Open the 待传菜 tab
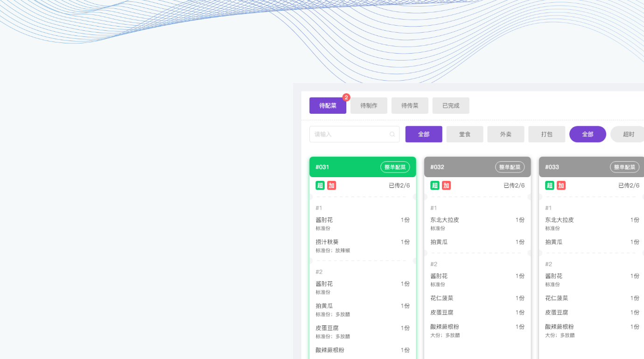This screenshot has height=359, width=644. (410, 106)
